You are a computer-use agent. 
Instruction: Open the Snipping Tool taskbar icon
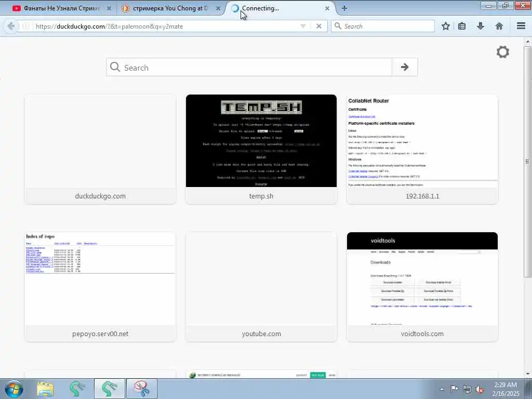pos(142,389)
